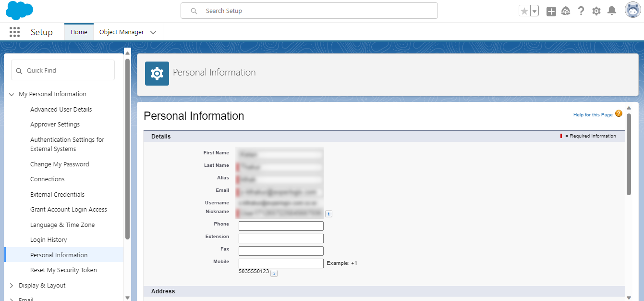
Task: Click the Favorites star icon
Action: 524,11
